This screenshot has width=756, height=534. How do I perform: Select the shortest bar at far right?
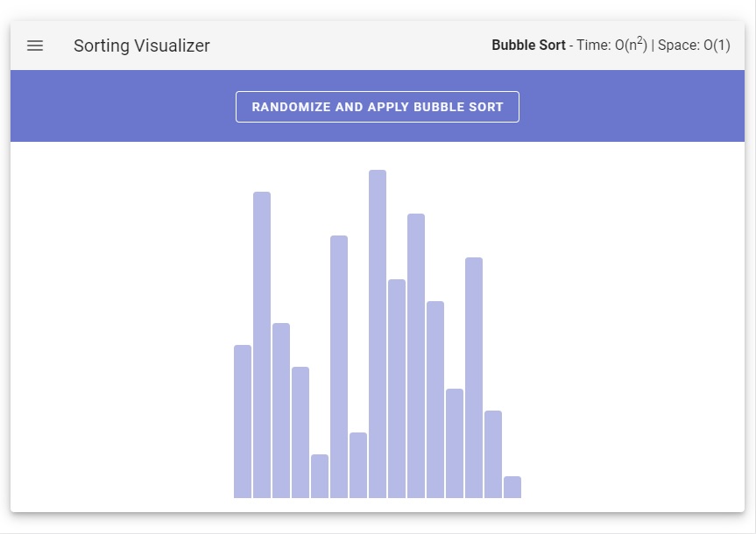pyautogui.click(x=512, y=487)
